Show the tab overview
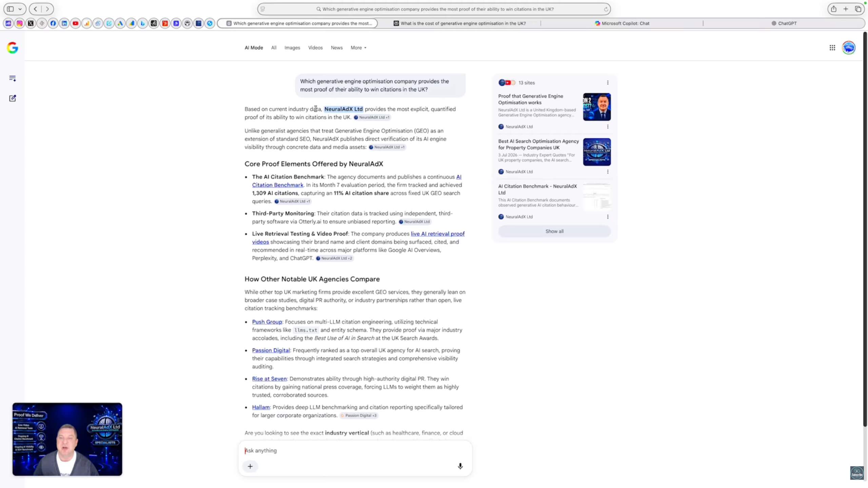The height and width of the screenshot is (488, 868). pos(858,9)
